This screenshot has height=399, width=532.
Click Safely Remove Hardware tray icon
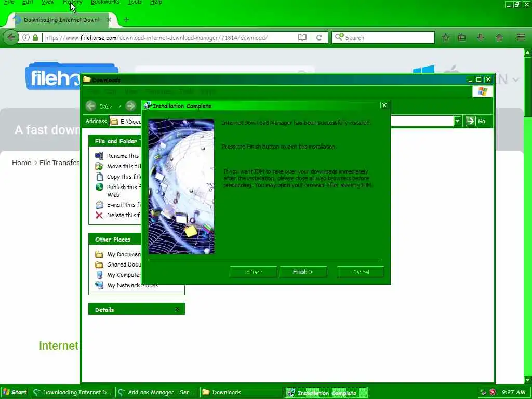[x=484, y=393]
